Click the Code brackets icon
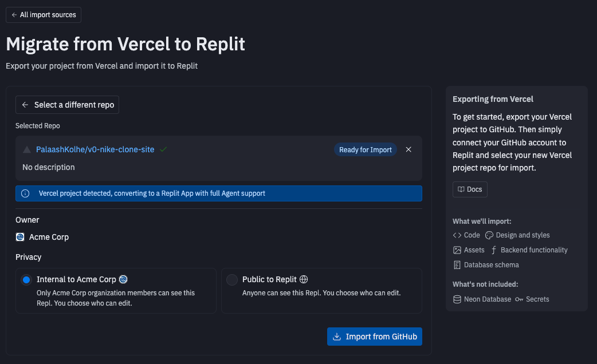The image size is (597, 364). pos(457,235)
